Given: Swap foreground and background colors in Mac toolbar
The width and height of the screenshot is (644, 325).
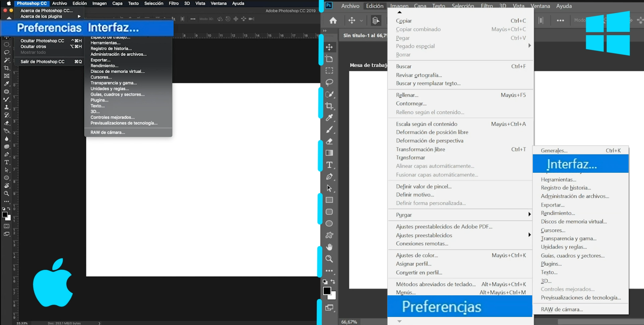Looking at the screenshot, I should coord(9,208).
